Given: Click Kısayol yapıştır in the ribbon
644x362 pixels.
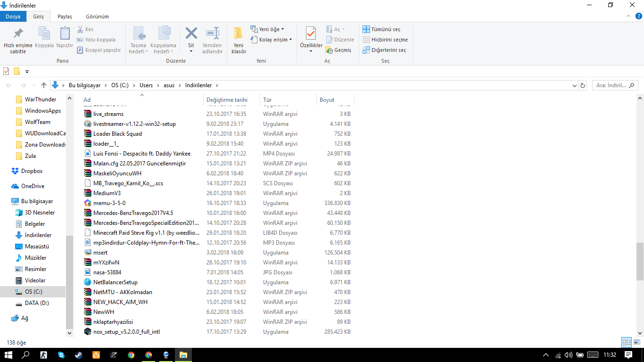Looking at the screenshot, I should tap(99, 50).
